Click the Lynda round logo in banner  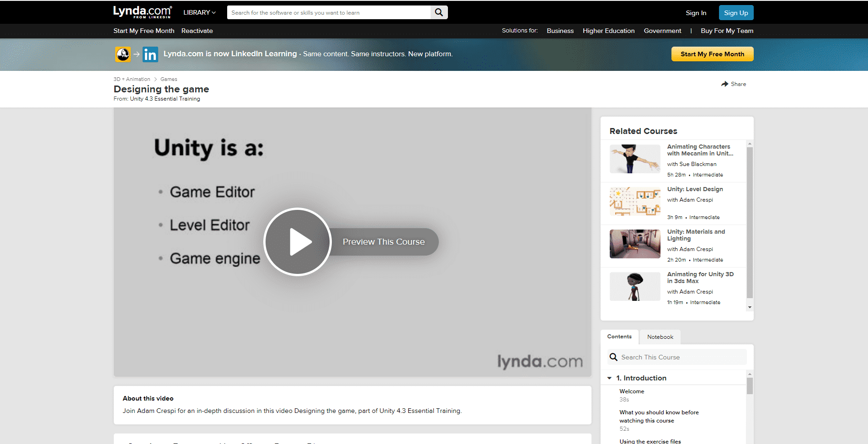(122, 54)
